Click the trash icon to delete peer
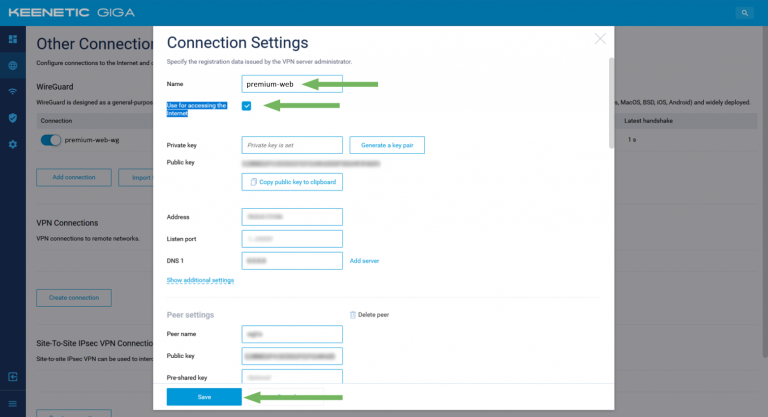 coord(352,314)
